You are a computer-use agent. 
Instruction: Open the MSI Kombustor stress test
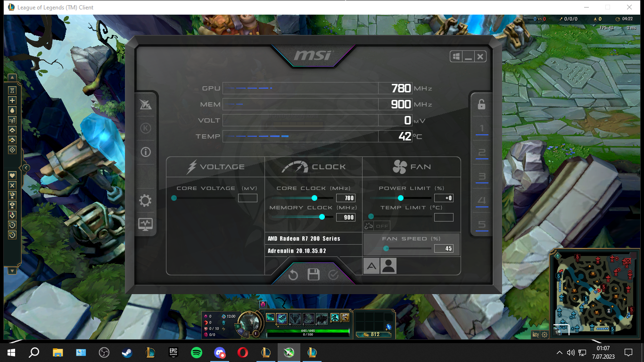(x=146, y=105)
